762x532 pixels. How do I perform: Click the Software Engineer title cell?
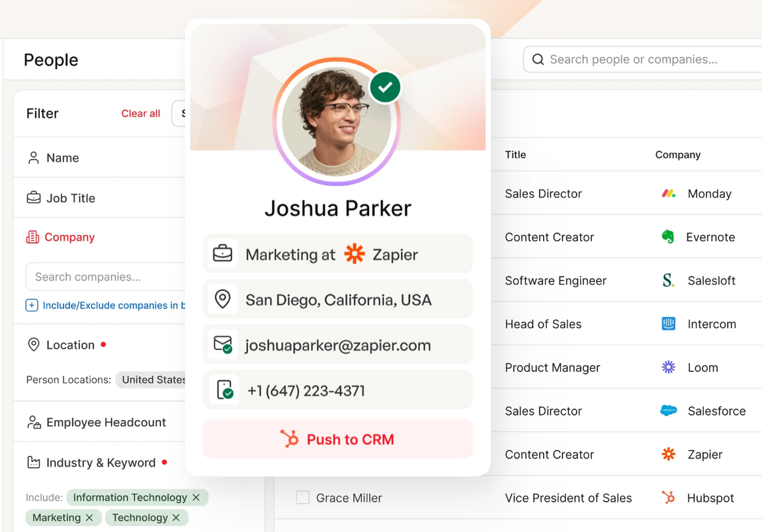pyautogui.click(x=556, y=281)
